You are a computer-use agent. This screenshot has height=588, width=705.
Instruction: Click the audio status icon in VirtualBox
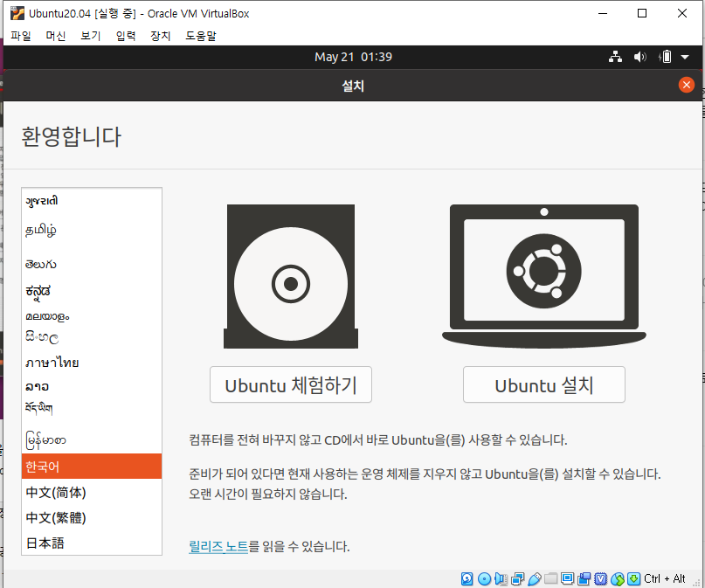point(501,578)
